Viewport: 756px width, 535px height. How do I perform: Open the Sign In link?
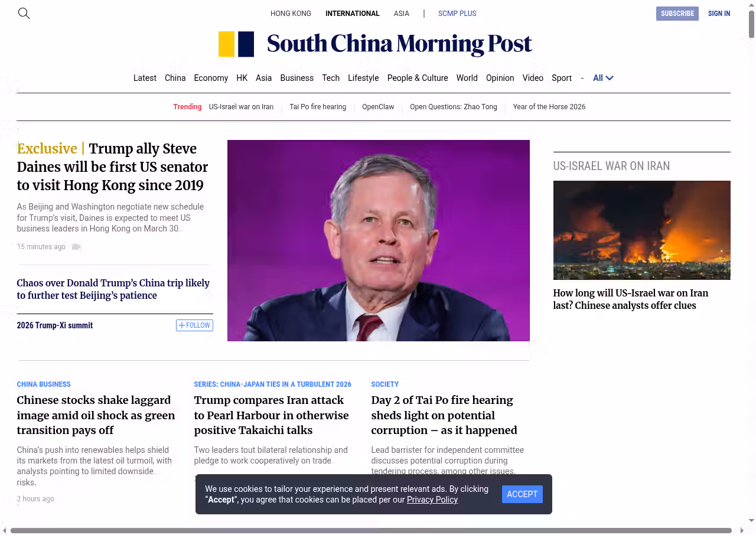[x=719, y=14]
